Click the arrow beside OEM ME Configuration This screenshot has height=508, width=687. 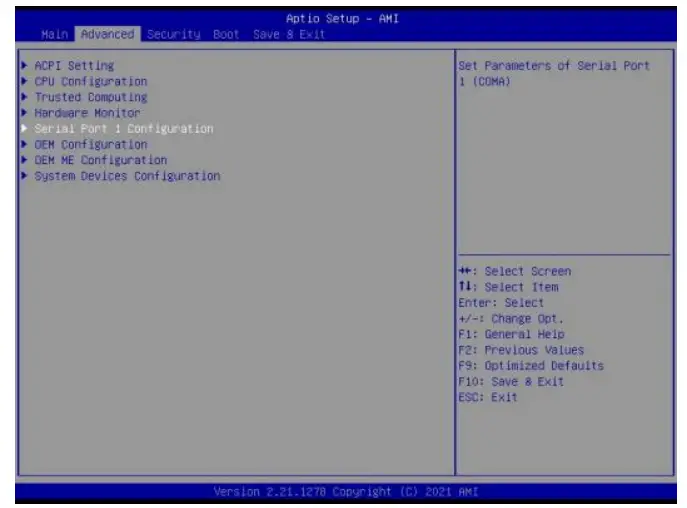click(25, 160)
